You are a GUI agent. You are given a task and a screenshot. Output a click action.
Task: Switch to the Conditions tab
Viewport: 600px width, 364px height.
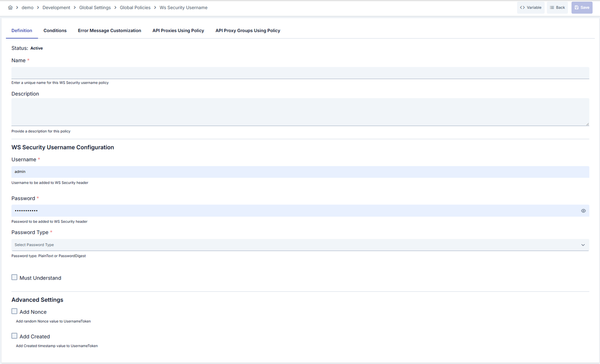click(55, 30)
